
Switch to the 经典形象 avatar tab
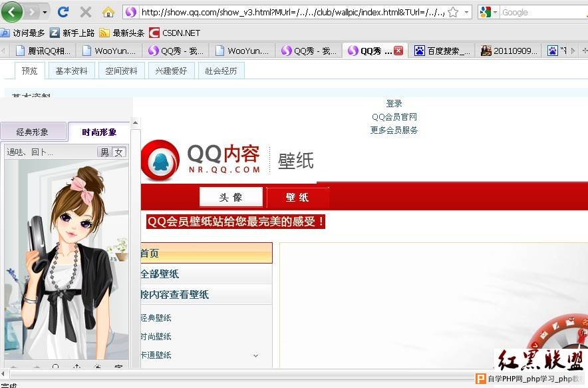click(x=33, y=132)
